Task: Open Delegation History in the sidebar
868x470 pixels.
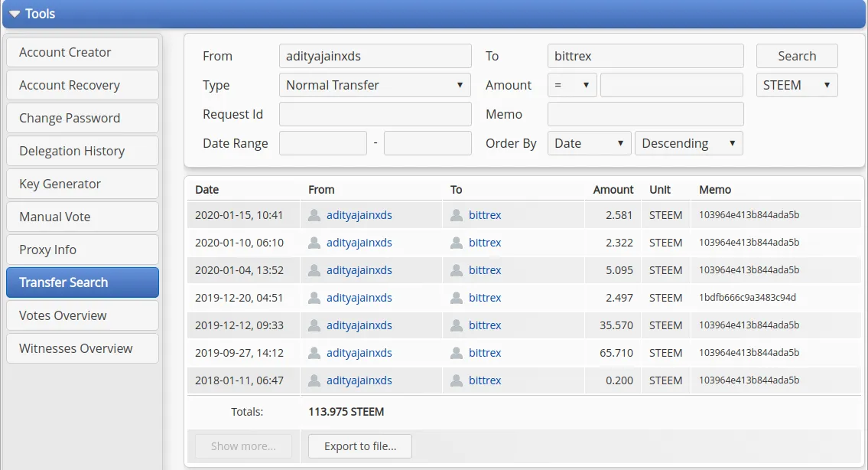Action: (83, 151)
